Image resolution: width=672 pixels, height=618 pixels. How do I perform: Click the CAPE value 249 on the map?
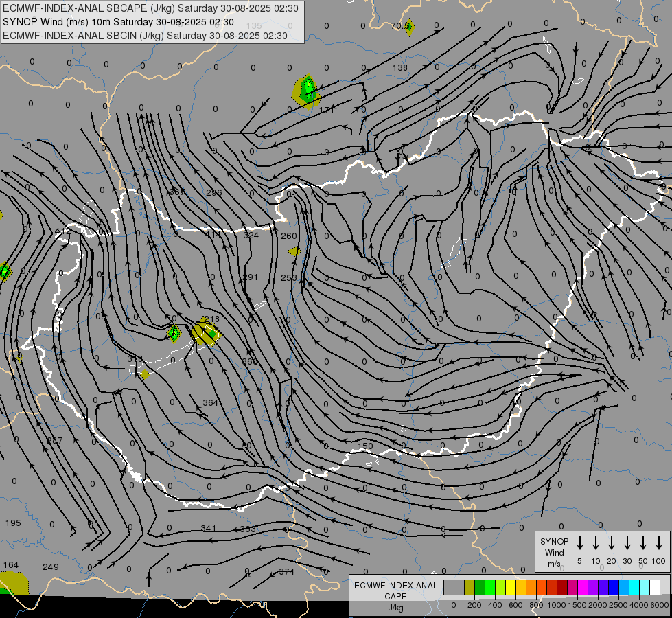tap(51, 567)
